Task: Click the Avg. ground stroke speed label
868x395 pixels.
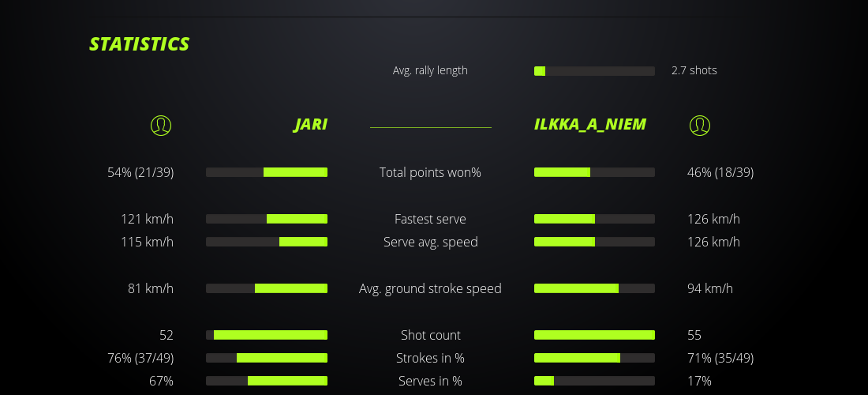Action: pyautogui.click(x=430, y=288)
